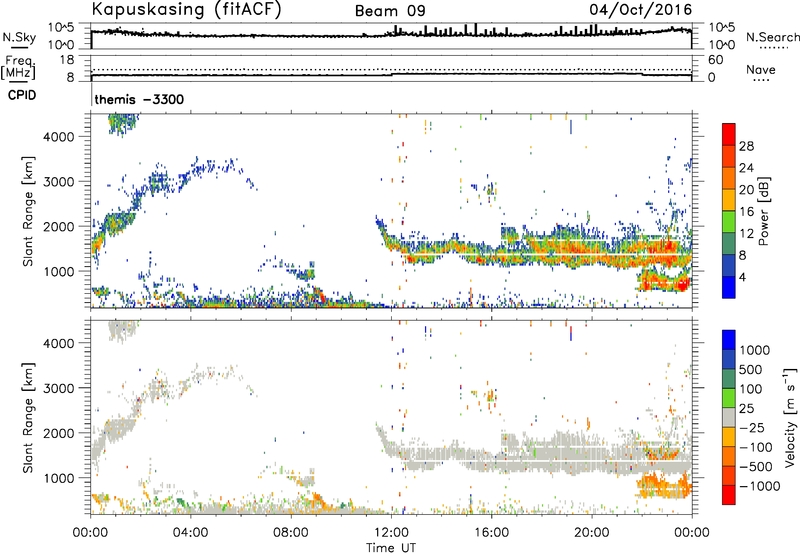Pick the bright blue bottom Power colorbar segment

pyautogui.click(x=729, y=287)
